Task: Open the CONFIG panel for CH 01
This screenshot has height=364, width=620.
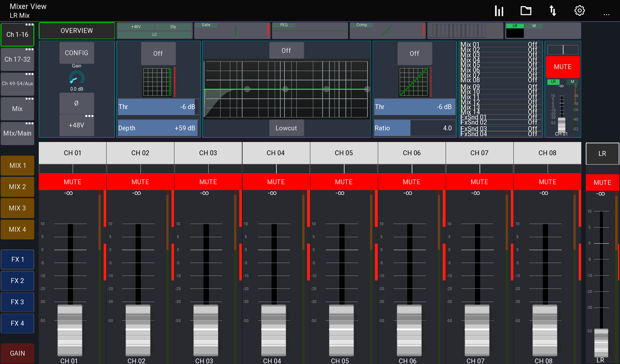Action: [x=77, y=53]
